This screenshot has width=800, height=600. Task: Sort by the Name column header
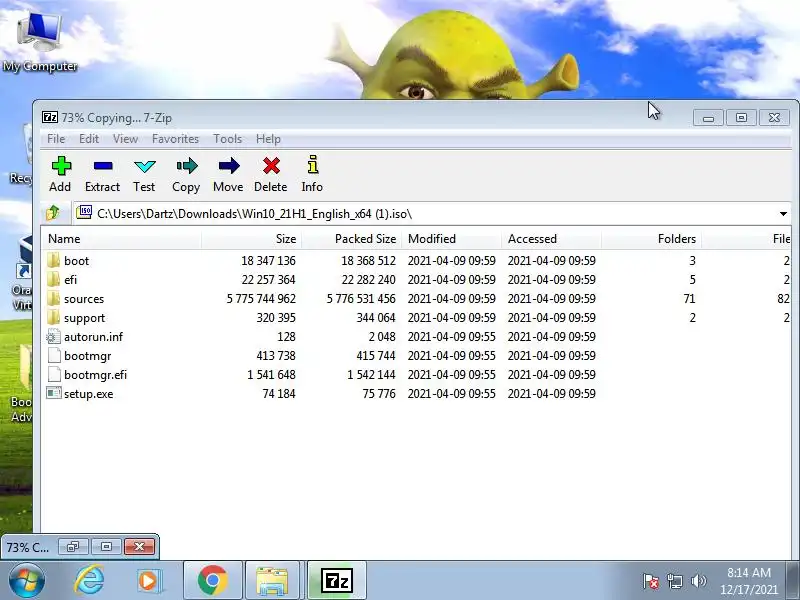pyautogui.click(x=121, y=239)
